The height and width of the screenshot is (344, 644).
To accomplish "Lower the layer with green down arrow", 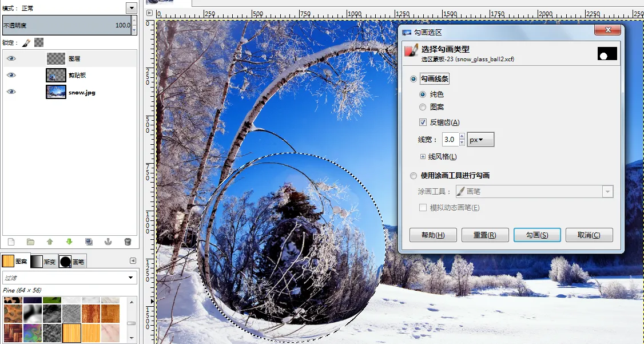I will (x=69, y=242).
